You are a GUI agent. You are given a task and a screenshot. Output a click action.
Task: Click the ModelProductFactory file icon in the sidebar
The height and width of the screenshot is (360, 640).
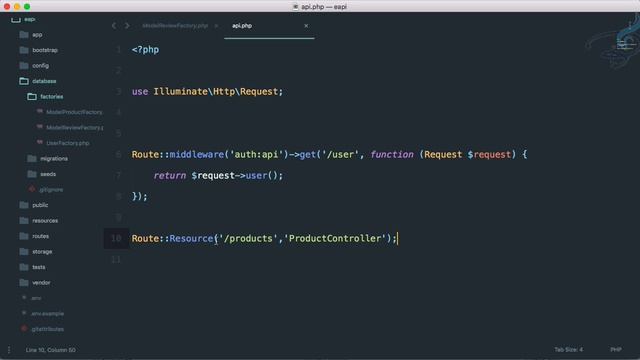(x=40, y=111)
